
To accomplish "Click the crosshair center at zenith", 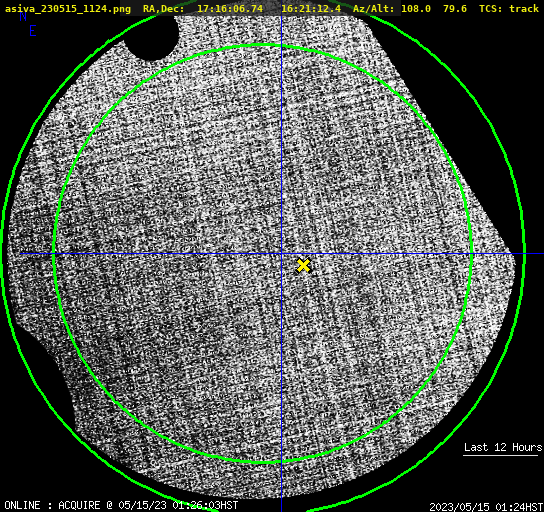I will [x=281, y=254].
